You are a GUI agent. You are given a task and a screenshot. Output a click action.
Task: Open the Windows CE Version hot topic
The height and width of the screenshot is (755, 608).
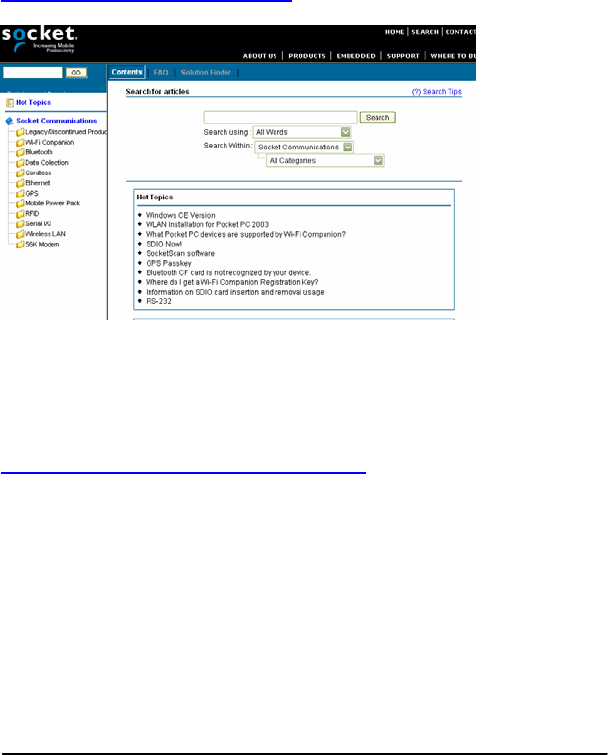click(181, 215)
